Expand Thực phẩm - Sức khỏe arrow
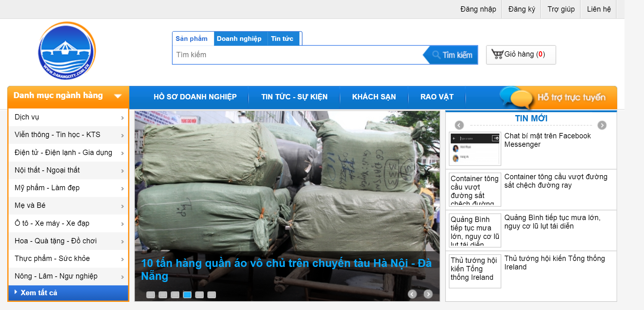The image size is (644, 310). (123, 259)
